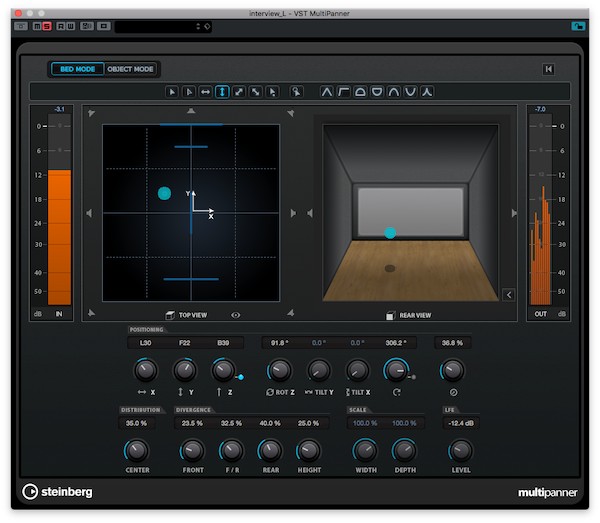Click the -12.4 dB LFE value
The image size is (600, 523).
pos(461,423)
